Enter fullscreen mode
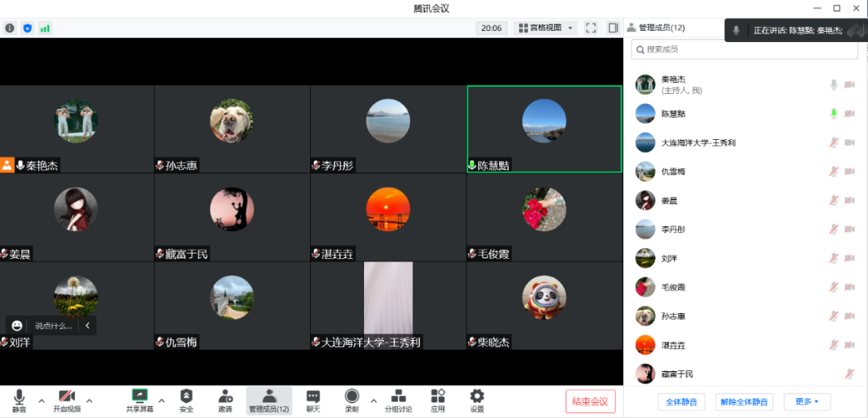 591,28
